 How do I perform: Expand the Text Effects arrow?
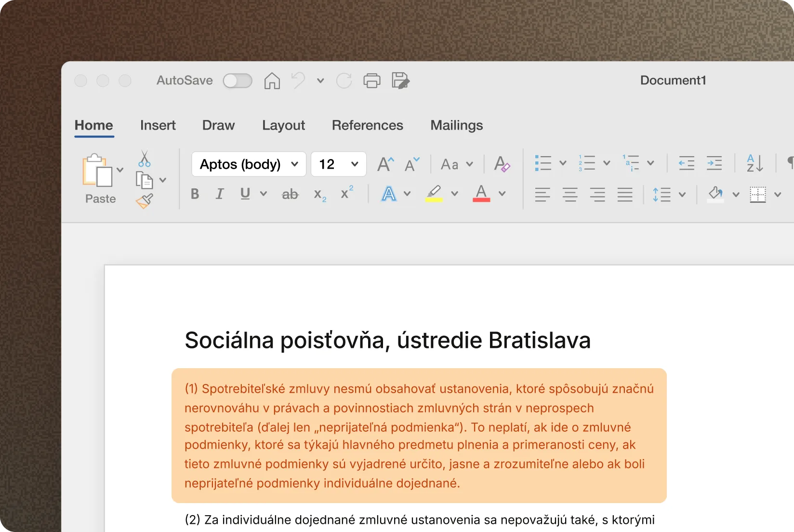pyautogui.click(x=407, y=194)
